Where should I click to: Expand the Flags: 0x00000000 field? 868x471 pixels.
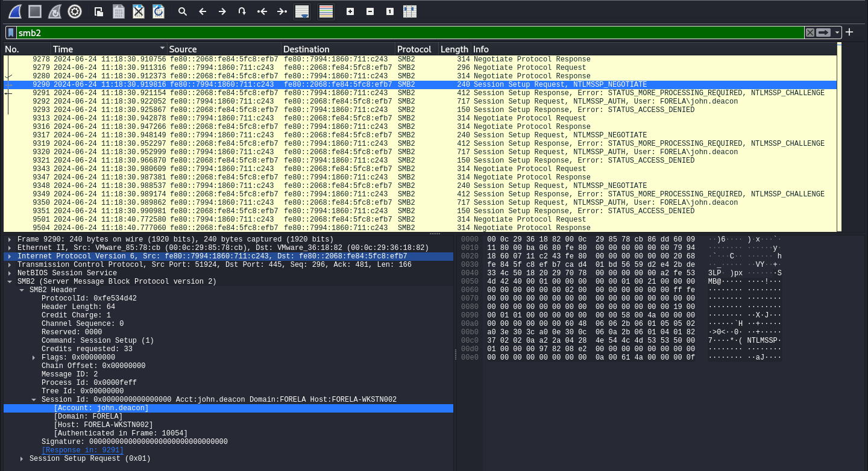tap(34, 358)
